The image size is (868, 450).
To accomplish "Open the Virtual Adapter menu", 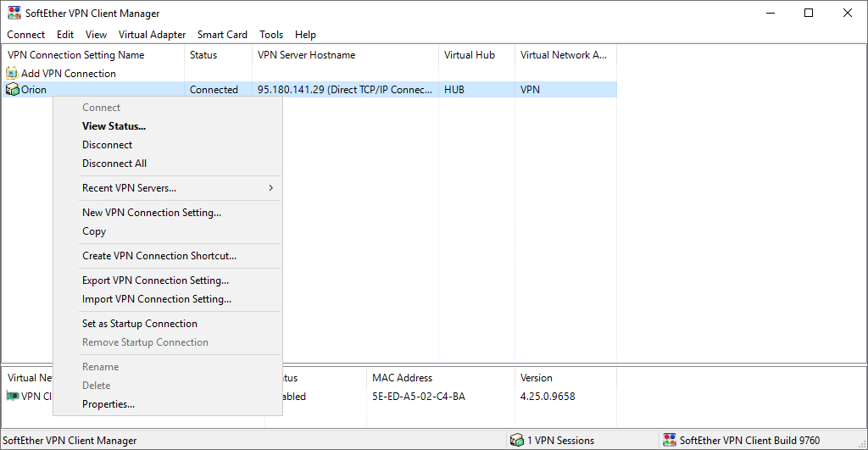I will click(152, 34).
